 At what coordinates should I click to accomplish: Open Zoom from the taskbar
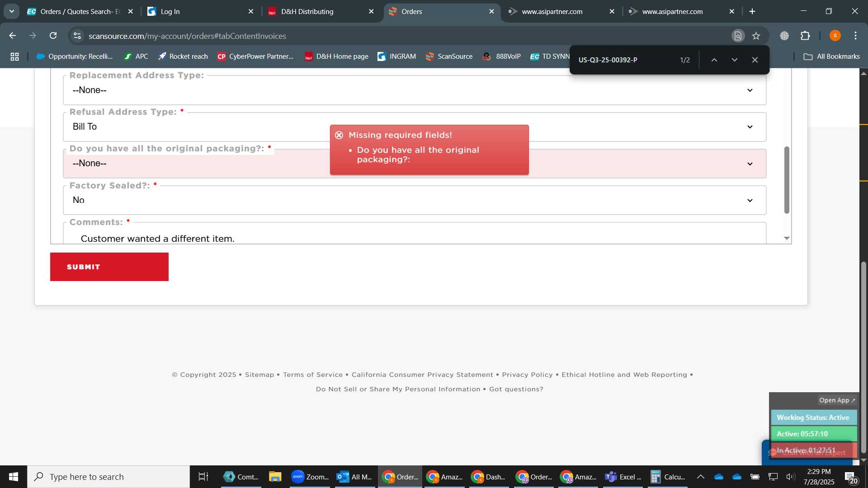[x=310, y=477]
